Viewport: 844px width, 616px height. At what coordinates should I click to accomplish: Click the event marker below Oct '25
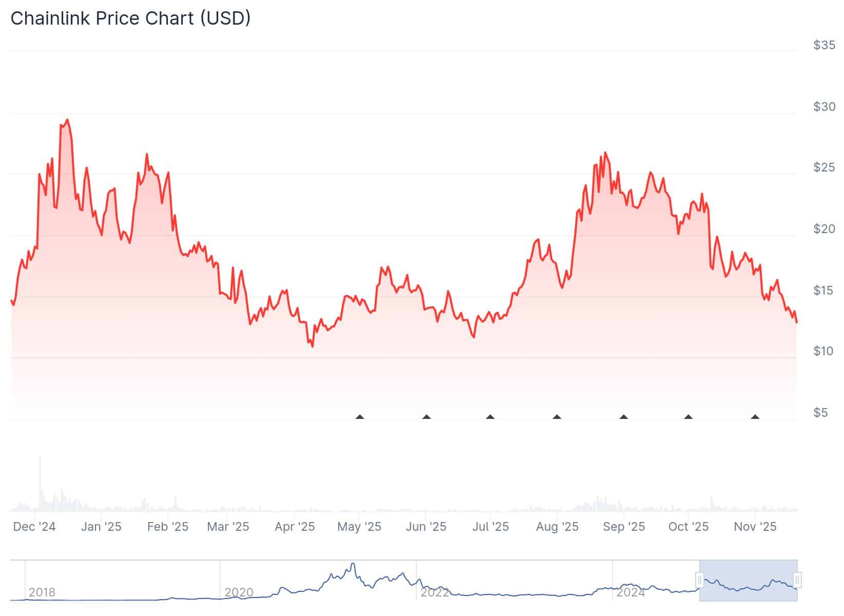pos(688,417)
